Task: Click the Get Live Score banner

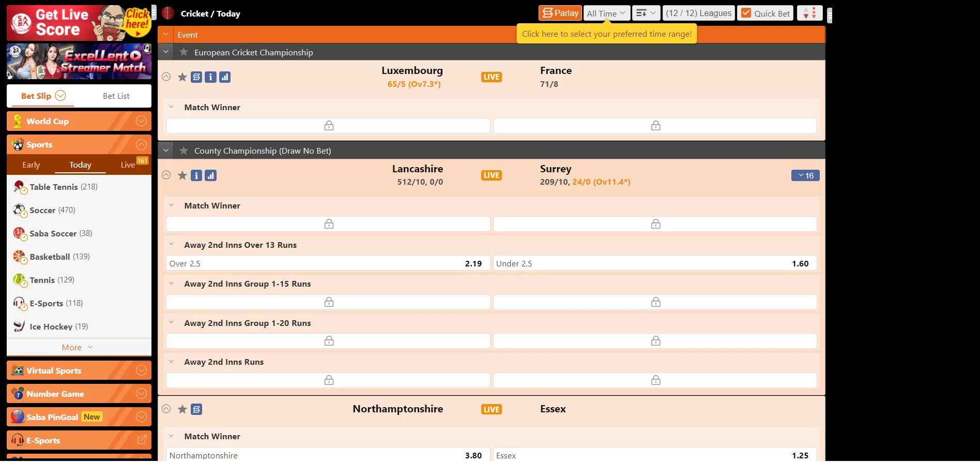Action: click(x=79, y=23)
